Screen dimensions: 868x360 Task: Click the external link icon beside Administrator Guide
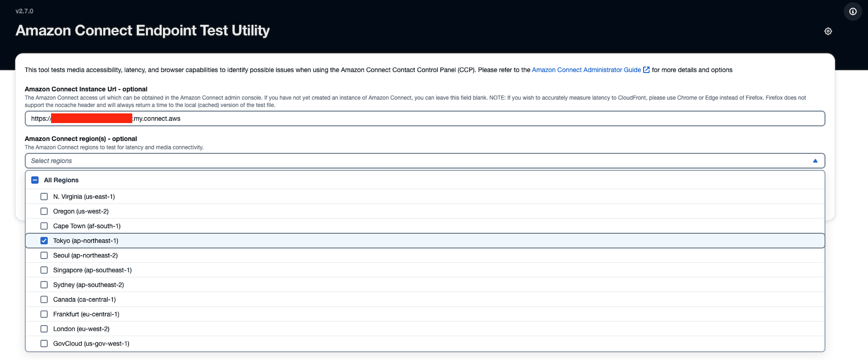(646, 70)
